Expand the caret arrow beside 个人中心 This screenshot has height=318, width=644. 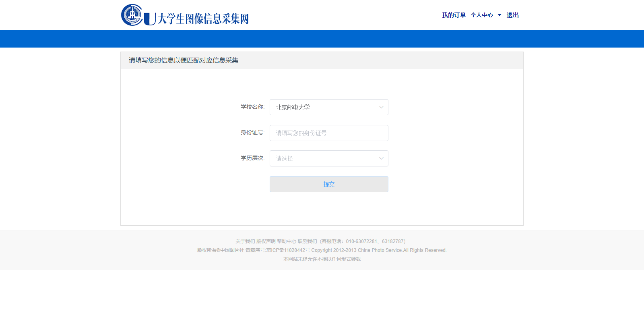pos(500,15)
